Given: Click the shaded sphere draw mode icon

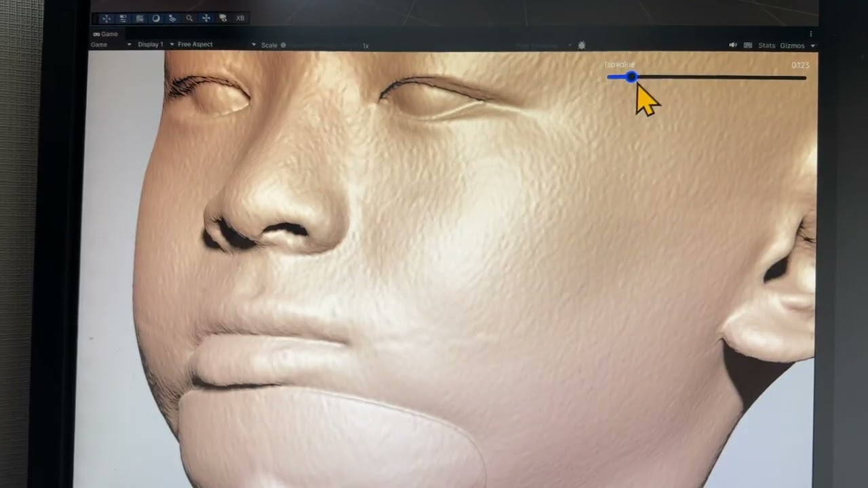Looking at the screenshot, I should [x=156, y=18].
